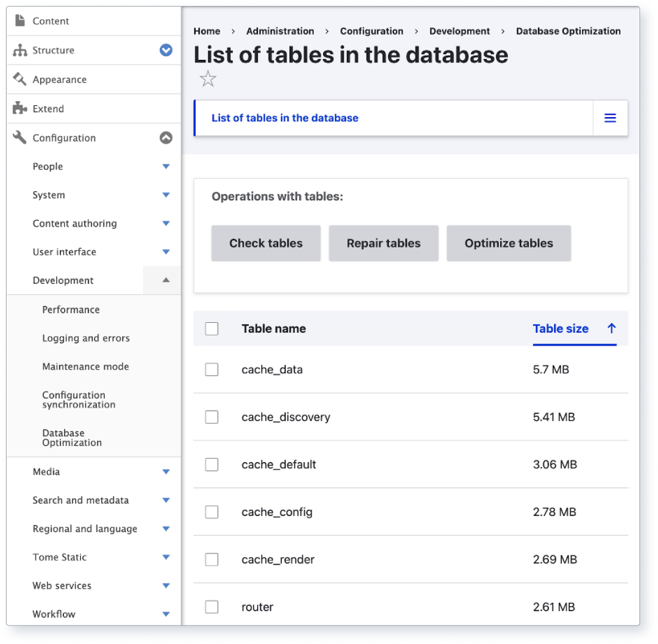Collapse the Structure section chevron
The width and height of the screenshot is (658, 644).
(x=166, y=50)
